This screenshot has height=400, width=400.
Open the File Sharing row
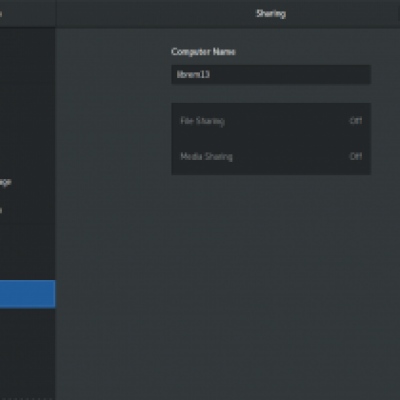tap(271, 121)
